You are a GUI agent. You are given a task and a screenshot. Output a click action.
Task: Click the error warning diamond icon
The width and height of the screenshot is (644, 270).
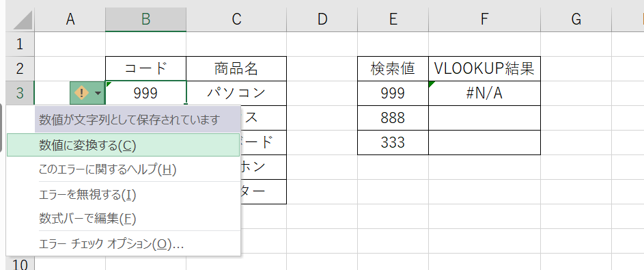[x=81, y=93]
